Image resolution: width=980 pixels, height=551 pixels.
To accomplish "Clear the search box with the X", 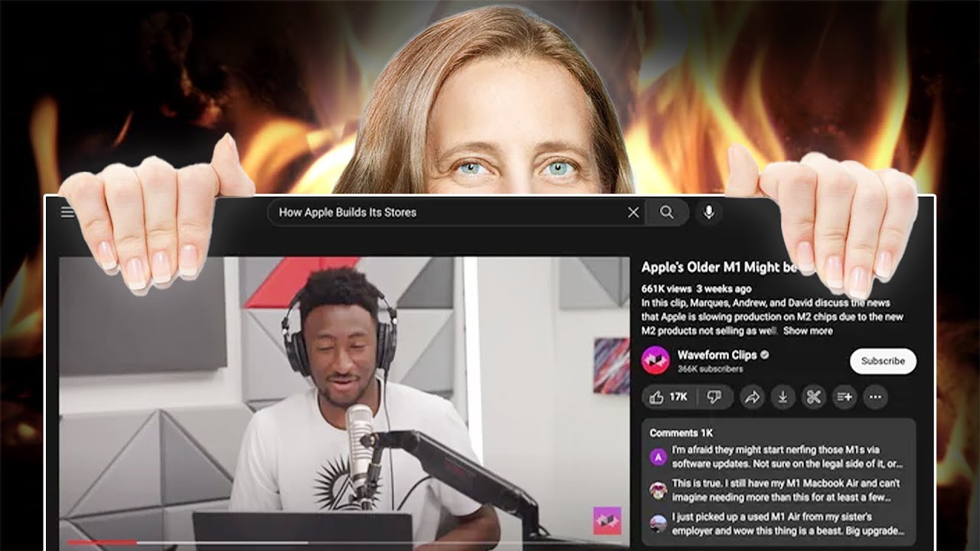I will point(633,213).
